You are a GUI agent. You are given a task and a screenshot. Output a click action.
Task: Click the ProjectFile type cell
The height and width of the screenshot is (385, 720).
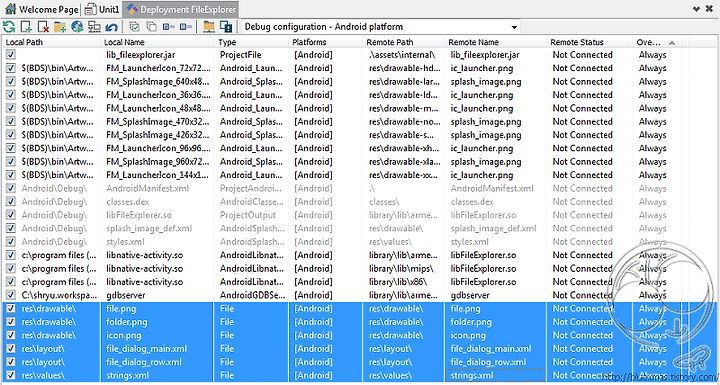[x=241, y=55]
